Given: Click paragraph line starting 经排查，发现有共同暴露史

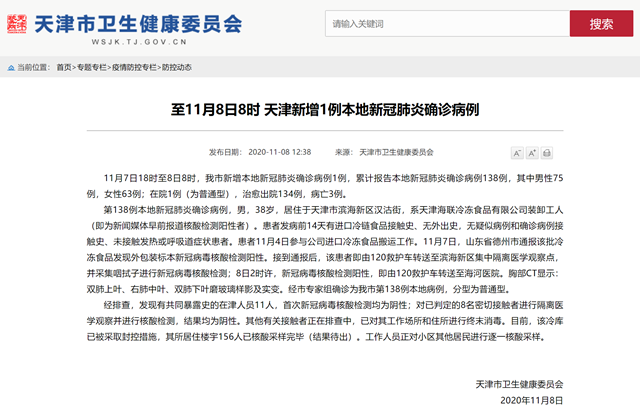Looking at the screenshot, I should click(333, 305).
